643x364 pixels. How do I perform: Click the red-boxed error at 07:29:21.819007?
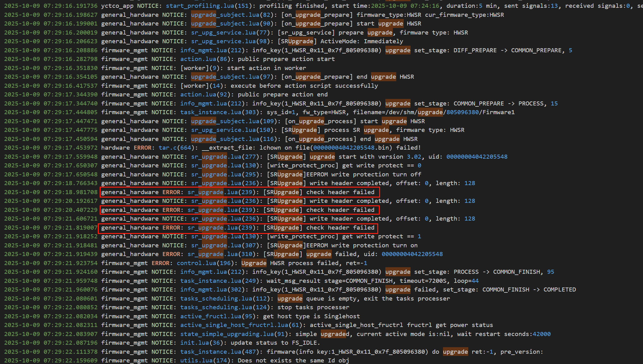tap(238, 228)
